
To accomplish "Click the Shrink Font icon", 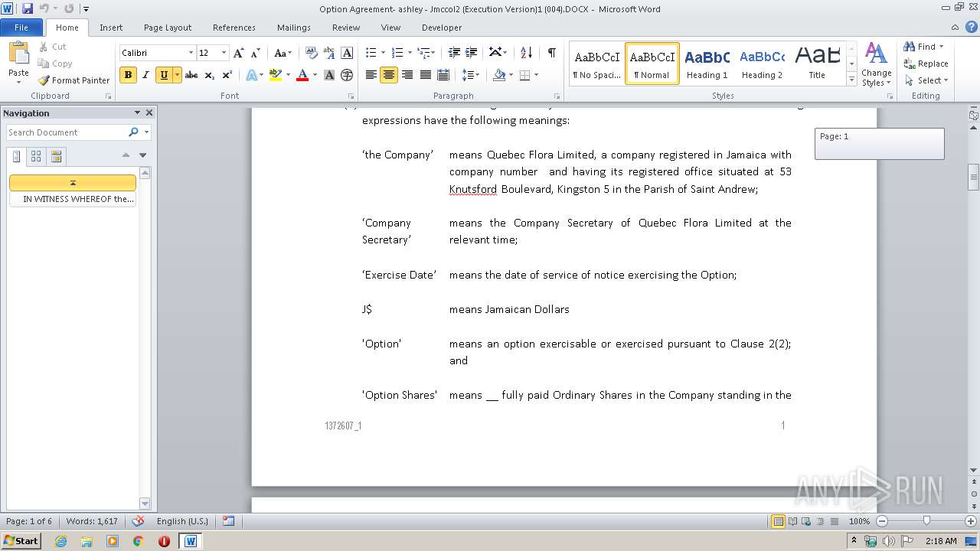I will tap(256, 53).
